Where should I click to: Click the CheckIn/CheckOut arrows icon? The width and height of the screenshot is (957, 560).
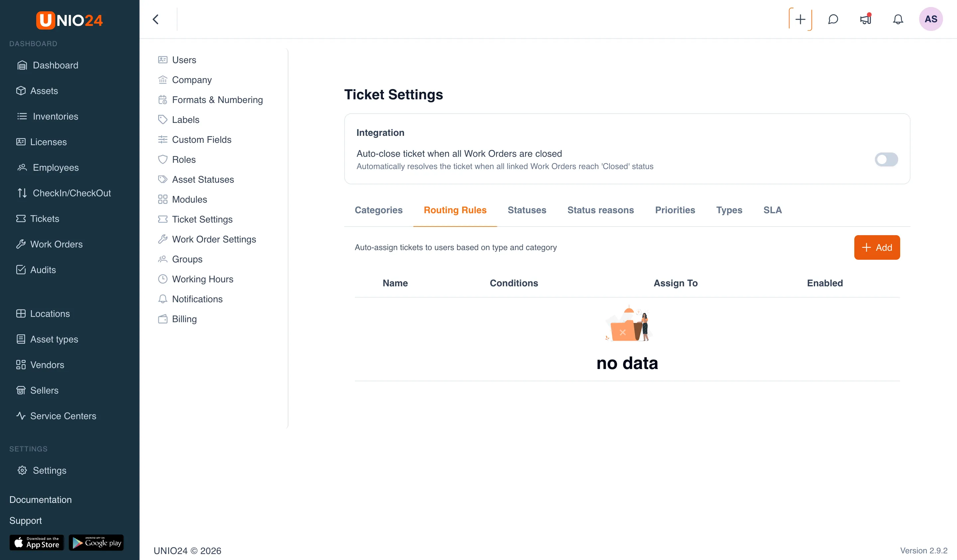pyautogui.click(x=22, y=193)
